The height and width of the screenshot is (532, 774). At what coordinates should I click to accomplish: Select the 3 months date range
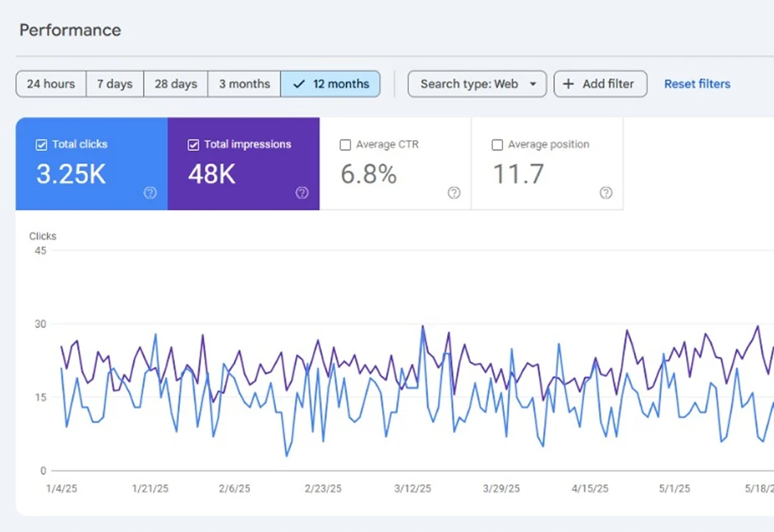pyautogui.click(x=244, y=84)
